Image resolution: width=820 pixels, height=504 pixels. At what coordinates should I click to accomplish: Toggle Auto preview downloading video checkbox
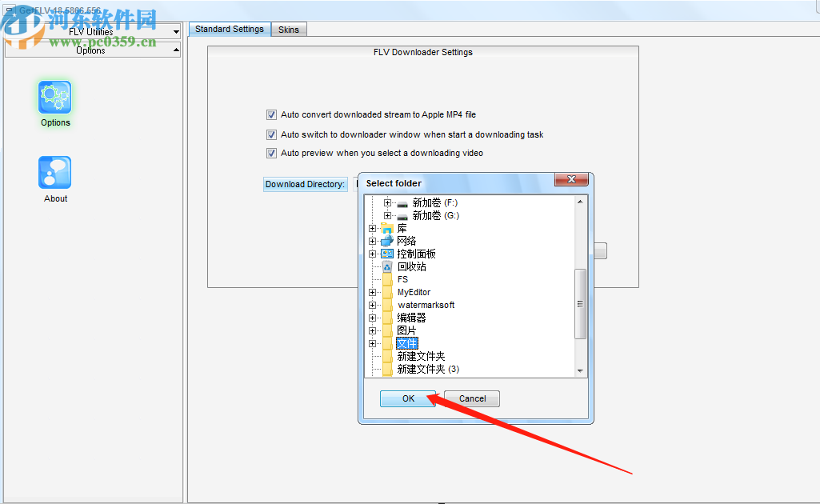(271, 153)
